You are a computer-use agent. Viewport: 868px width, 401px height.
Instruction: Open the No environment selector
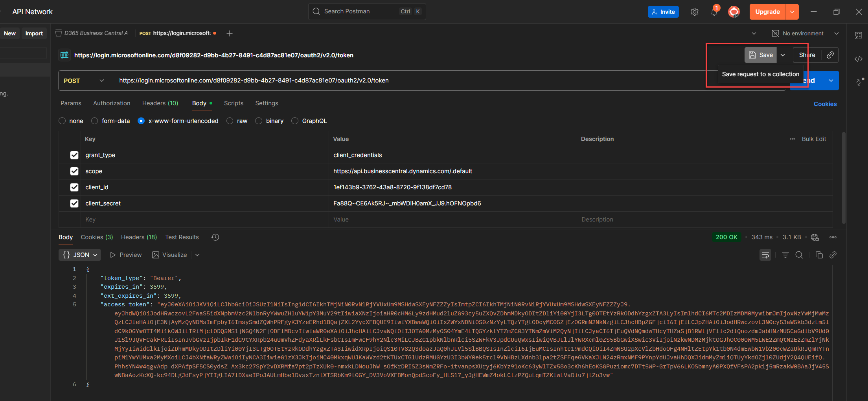click(x=805, y=33)
